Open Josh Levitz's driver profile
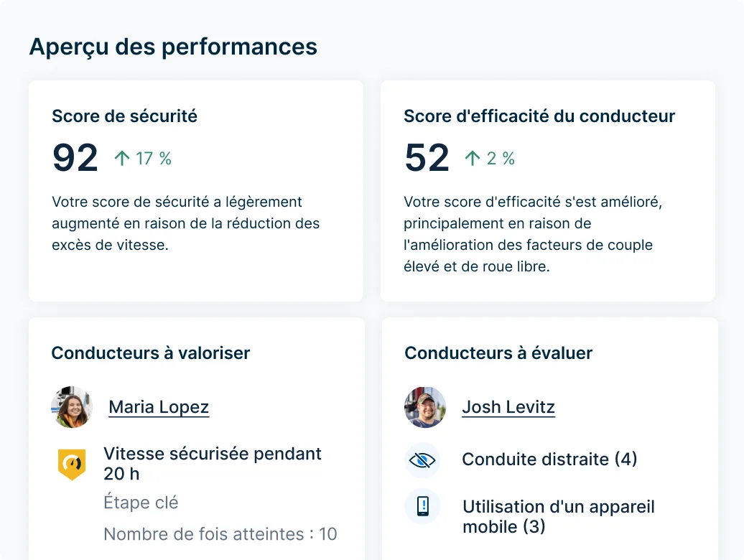 point(508,407)
